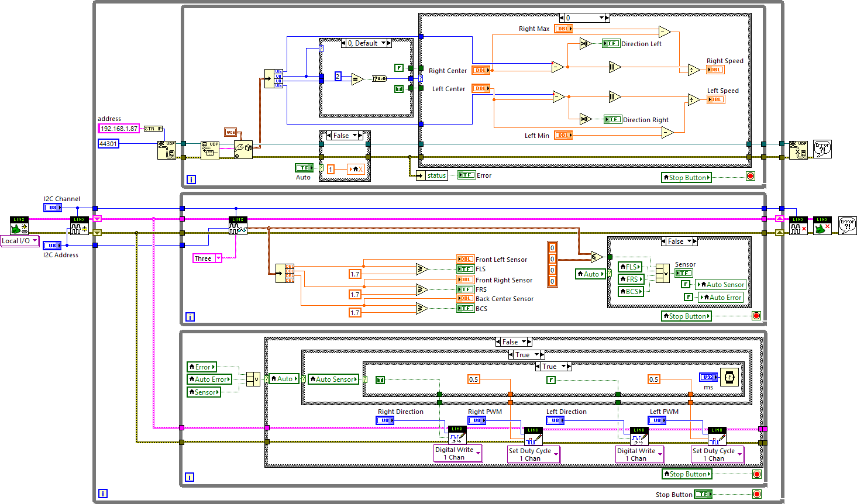Viewport: 857px width, 504px height.
Task: Select the Left Center DBL terminal
Action: point(481,88)
